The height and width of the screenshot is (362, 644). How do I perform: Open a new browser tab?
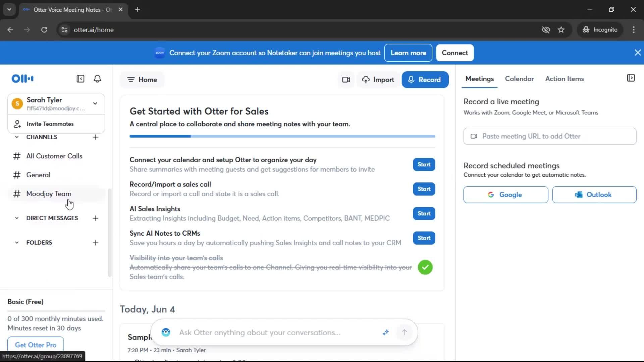click(138, 9)
